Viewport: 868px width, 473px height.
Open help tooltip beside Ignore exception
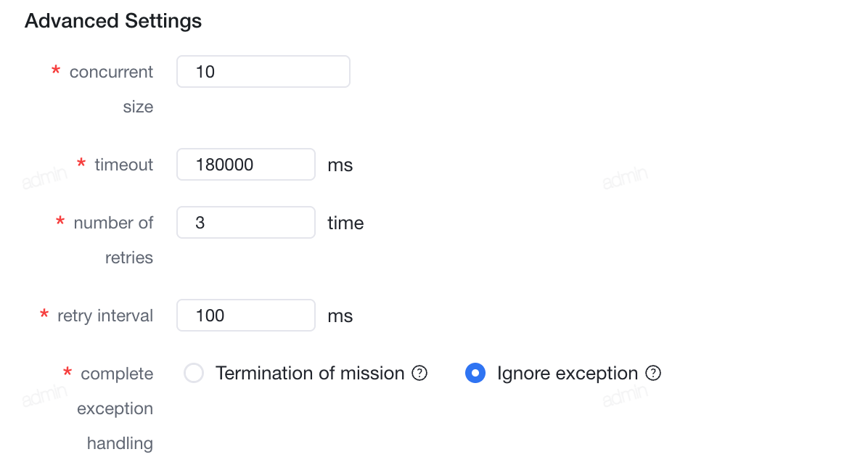pyautogui.click(x=653, y=374)
